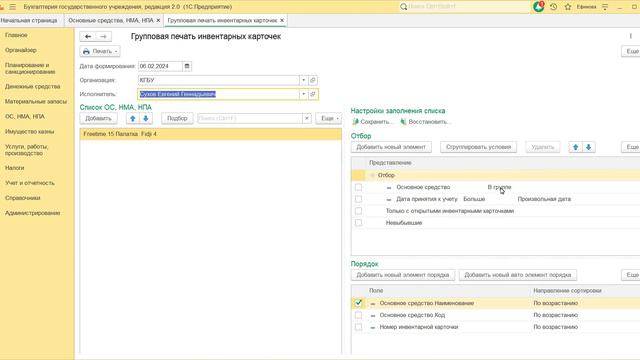Go forward with right arrow

click(x=103, y=36)
